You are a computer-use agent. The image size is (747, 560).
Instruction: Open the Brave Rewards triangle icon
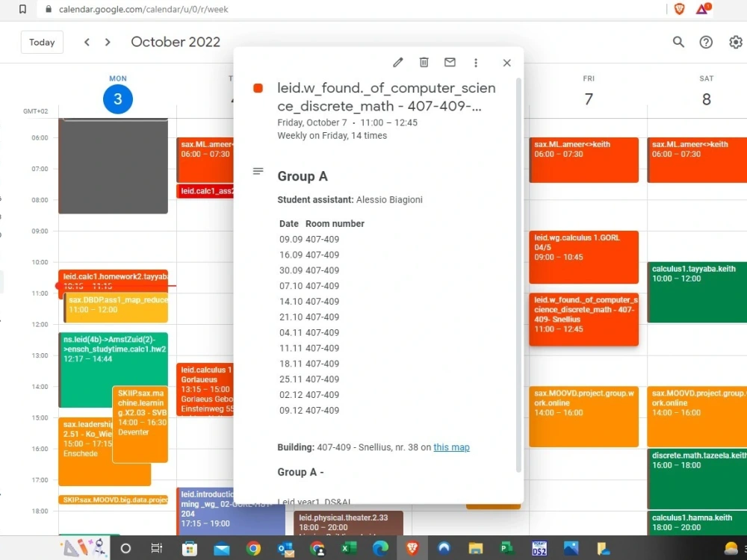(703, 9)
